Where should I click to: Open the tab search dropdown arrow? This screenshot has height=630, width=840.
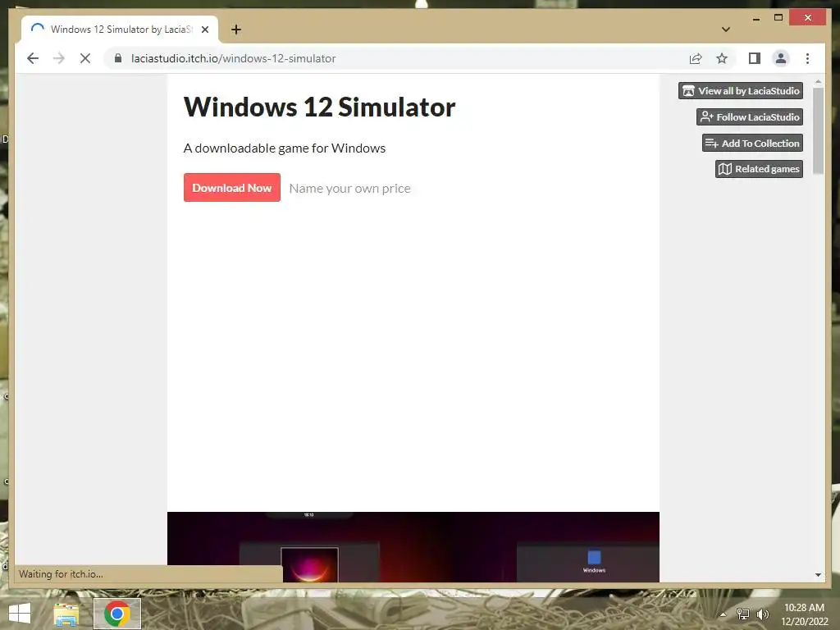coord(725,30)
